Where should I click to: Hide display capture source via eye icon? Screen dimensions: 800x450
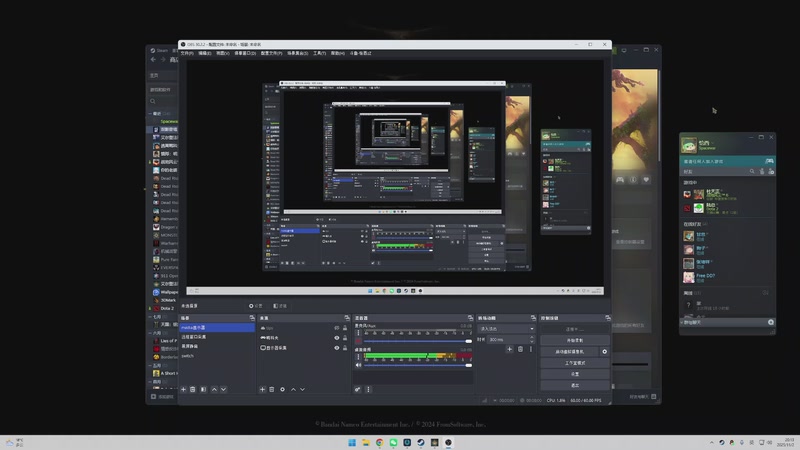pos(337,348)
